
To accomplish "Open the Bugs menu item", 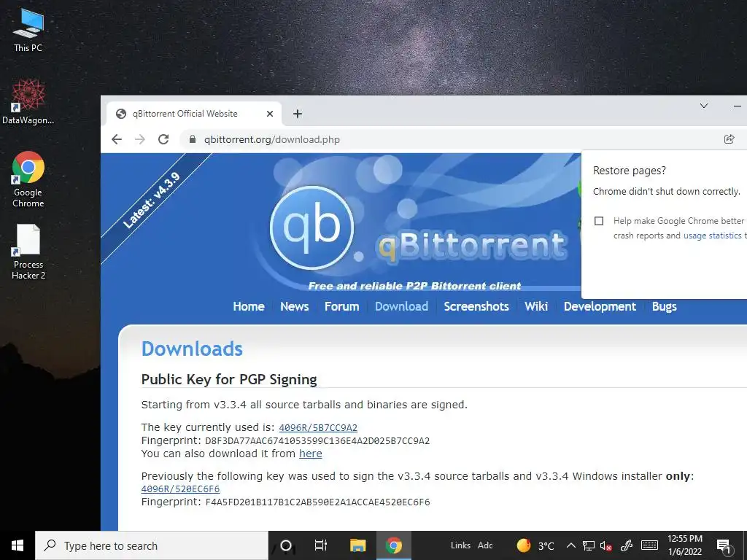I will (x=664, y=306).
